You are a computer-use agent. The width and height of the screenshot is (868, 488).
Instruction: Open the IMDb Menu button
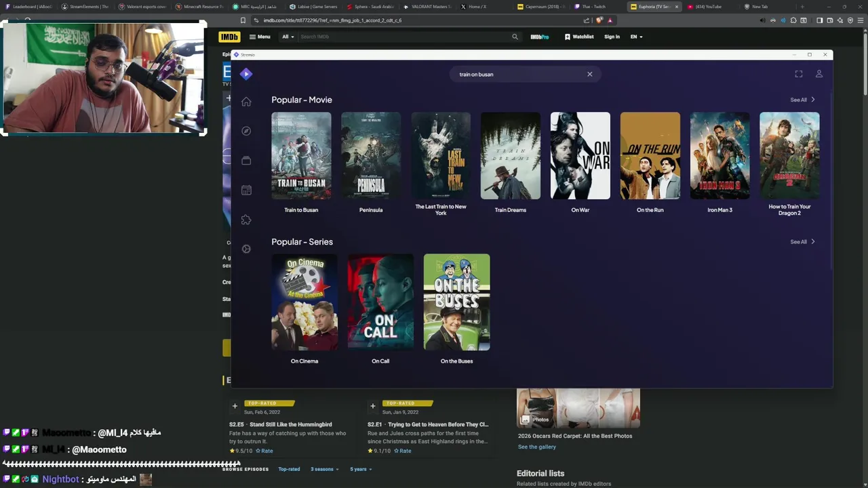[260, 37]
